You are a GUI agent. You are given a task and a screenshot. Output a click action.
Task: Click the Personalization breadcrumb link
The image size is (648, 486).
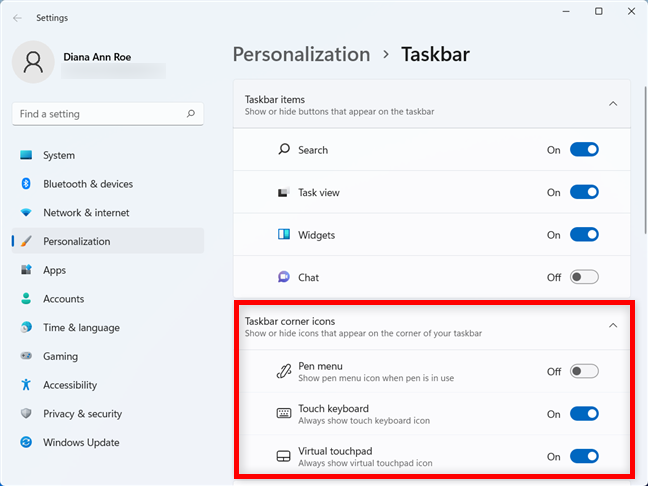(x=301, y=54)
